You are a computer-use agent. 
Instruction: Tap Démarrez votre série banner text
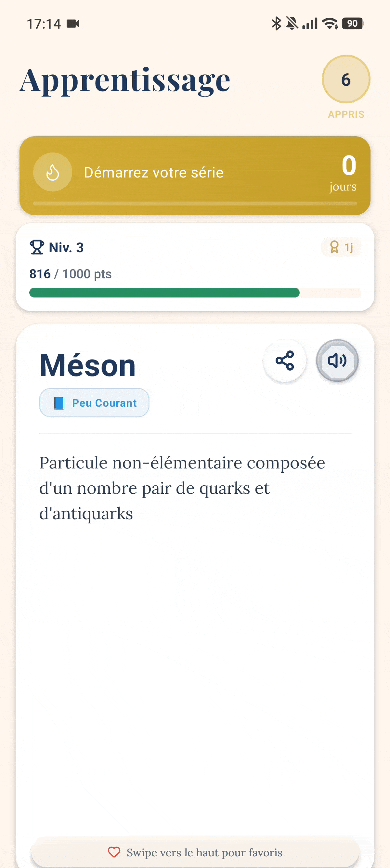point(154,173)
